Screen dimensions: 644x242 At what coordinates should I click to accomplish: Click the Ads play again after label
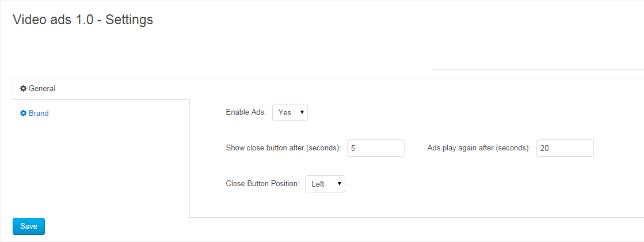coord(478,148)
